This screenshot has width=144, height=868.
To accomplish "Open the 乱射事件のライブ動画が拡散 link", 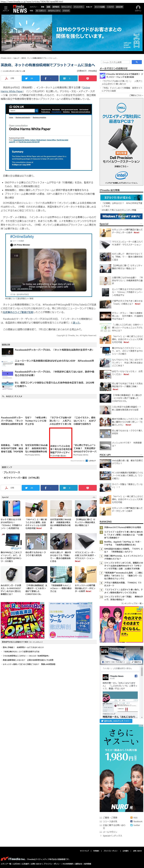I will coord(18,312).
